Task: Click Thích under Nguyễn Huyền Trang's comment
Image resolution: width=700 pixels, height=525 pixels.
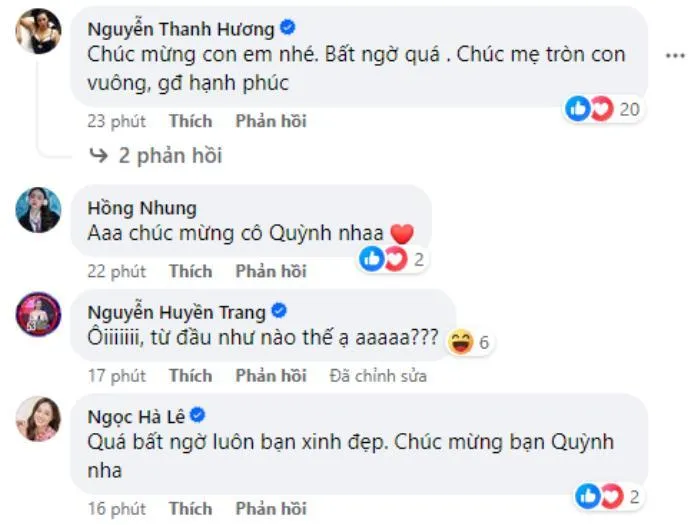Action: pos(191,375)
